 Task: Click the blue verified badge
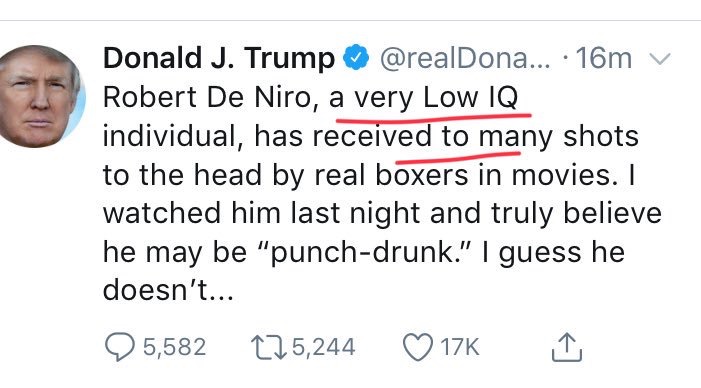pos(356,58)
